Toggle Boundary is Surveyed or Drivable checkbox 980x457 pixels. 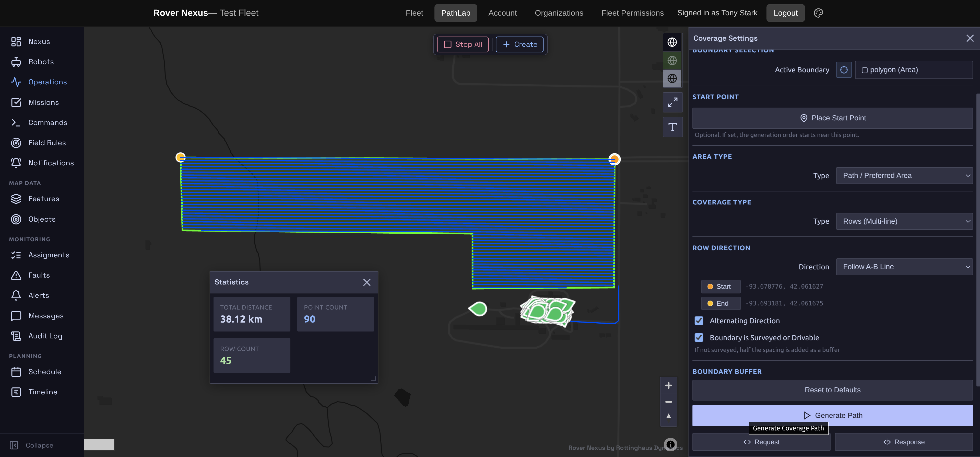tap(699, 338)
